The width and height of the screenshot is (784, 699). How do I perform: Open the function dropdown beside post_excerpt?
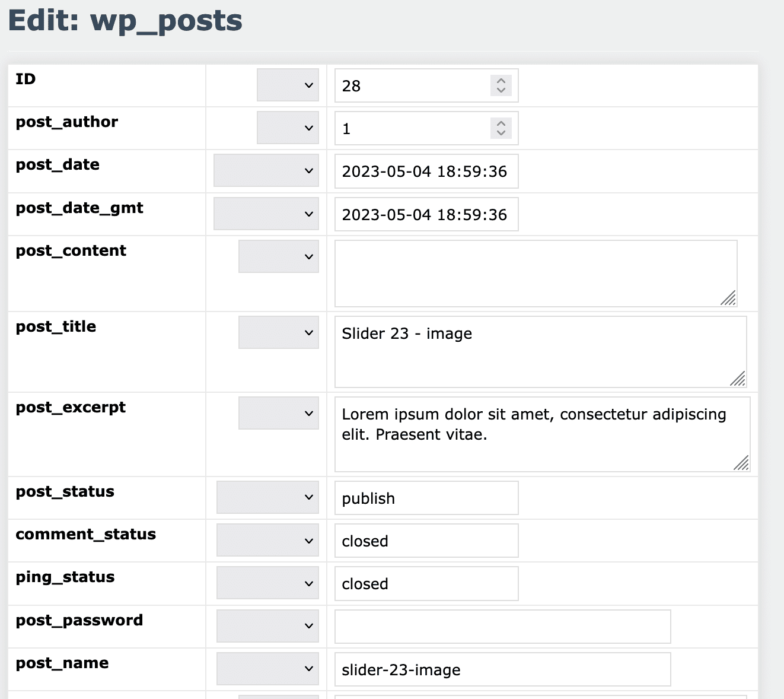(278, 413)
